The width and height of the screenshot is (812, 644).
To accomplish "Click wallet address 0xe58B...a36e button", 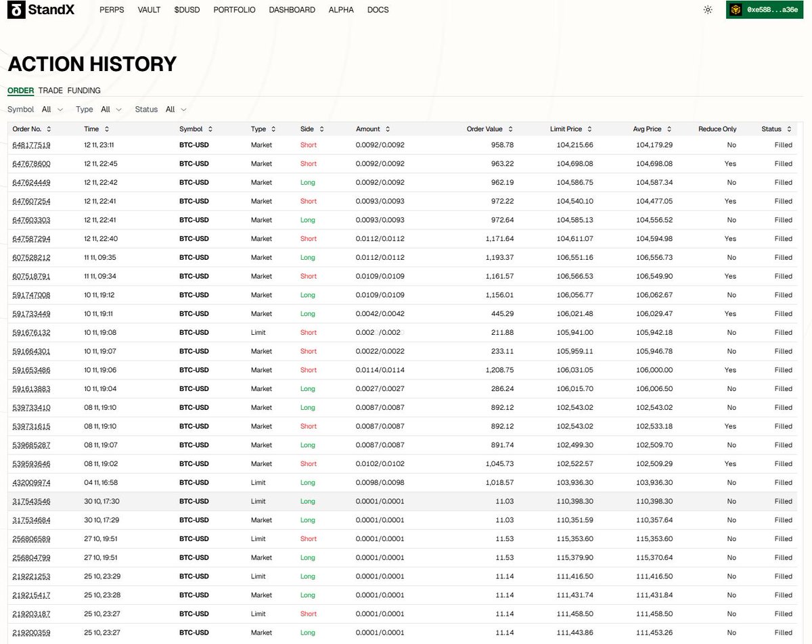I will tap(765, 10).
